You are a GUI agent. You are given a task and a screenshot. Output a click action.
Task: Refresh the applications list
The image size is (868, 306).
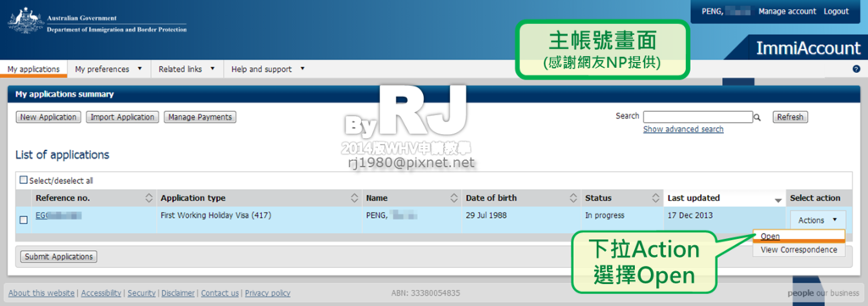pos(790,117)
